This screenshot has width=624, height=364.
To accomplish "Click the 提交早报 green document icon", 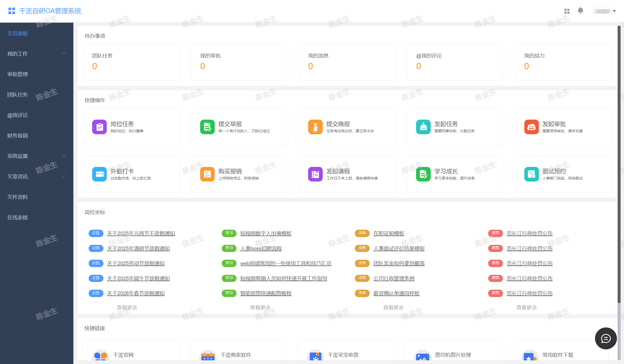I will [x=207, y=127].
